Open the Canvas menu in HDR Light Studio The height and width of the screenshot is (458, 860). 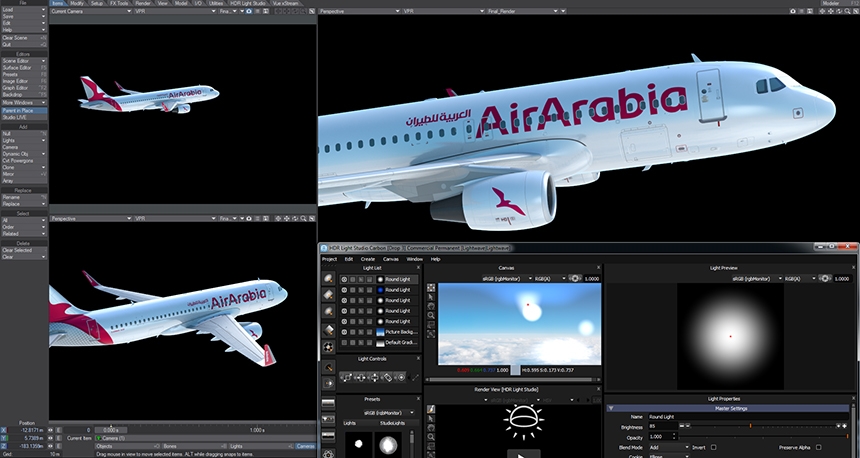(x=391, y=259)
